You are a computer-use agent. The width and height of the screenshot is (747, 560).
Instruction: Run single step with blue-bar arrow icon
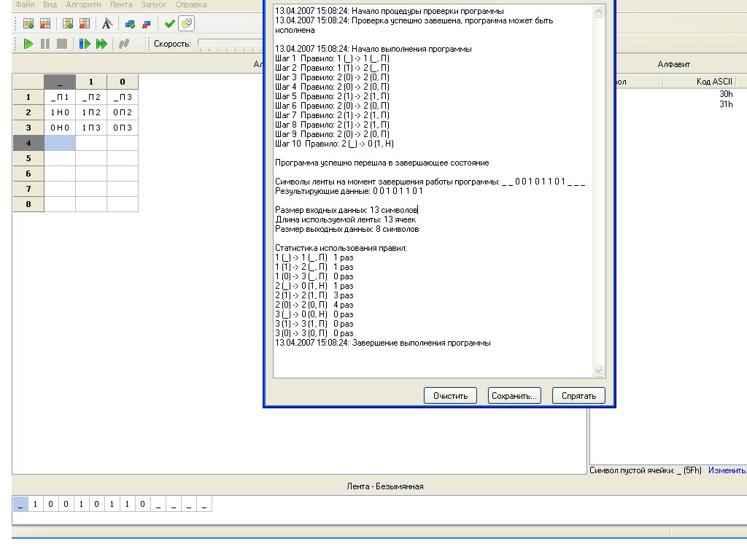85,44
